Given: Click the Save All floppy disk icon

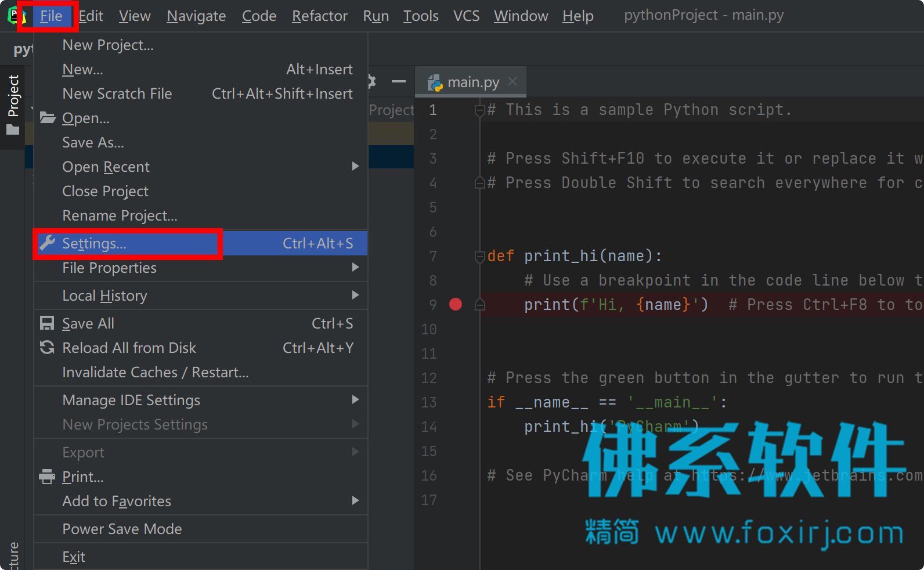Looking at the screenshot, I should point(47,323).
